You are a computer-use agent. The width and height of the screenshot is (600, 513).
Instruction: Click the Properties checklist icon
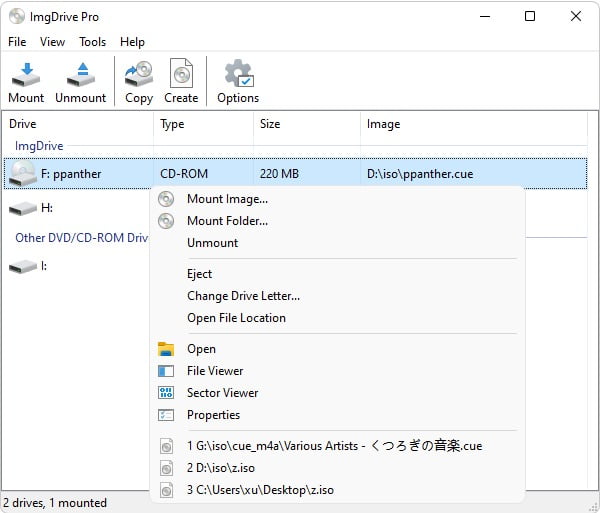coord(166,415)
